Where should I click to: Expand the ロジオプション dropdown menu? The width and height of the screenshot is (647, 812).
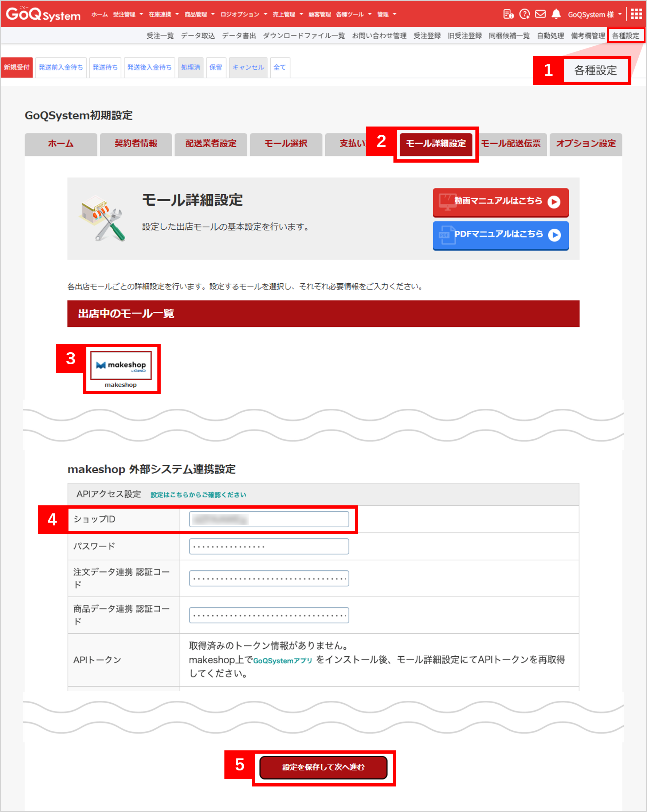pos(243,14)
